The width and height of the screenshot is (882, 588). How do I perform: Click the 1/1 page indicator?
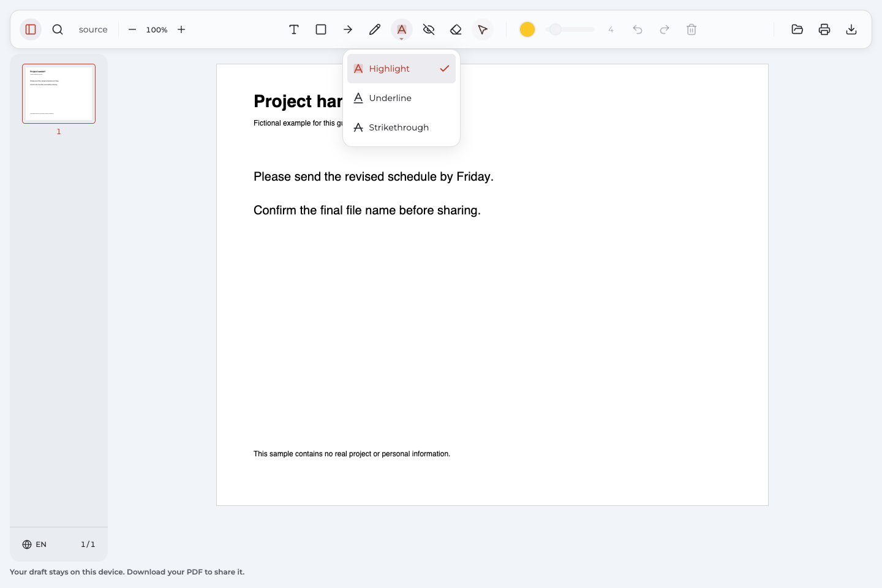(88, 545)
